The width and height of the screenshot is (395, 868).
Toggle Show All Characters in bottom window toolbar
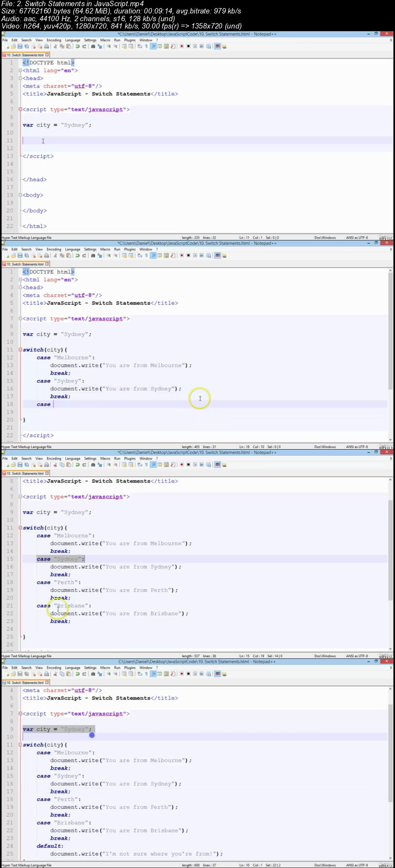pos(146,674)
